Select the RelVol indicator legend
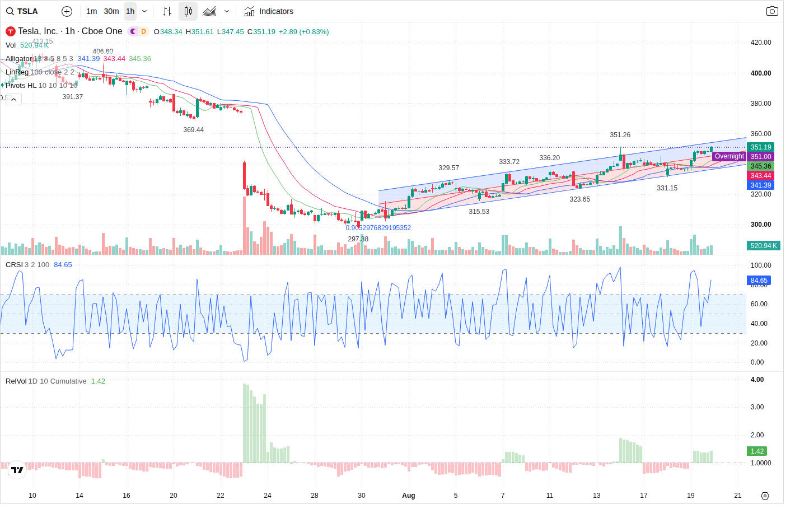 point(16,381)
